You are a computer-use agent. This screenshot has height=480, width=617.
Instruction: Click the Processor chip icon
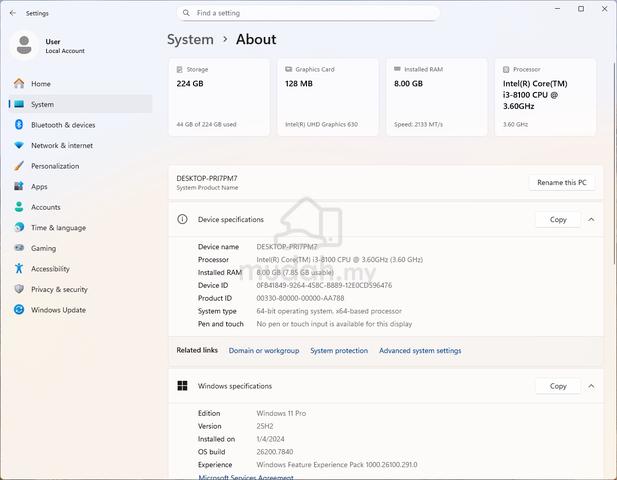[x=506, y=70]
